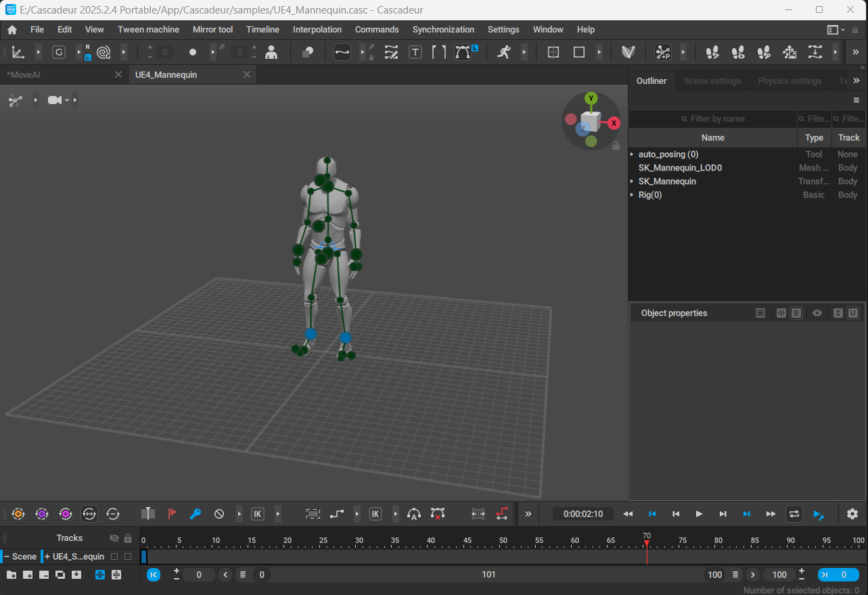
Task: Click the prohibited circle icon on timeline toolbar
Action: [219, 514]
